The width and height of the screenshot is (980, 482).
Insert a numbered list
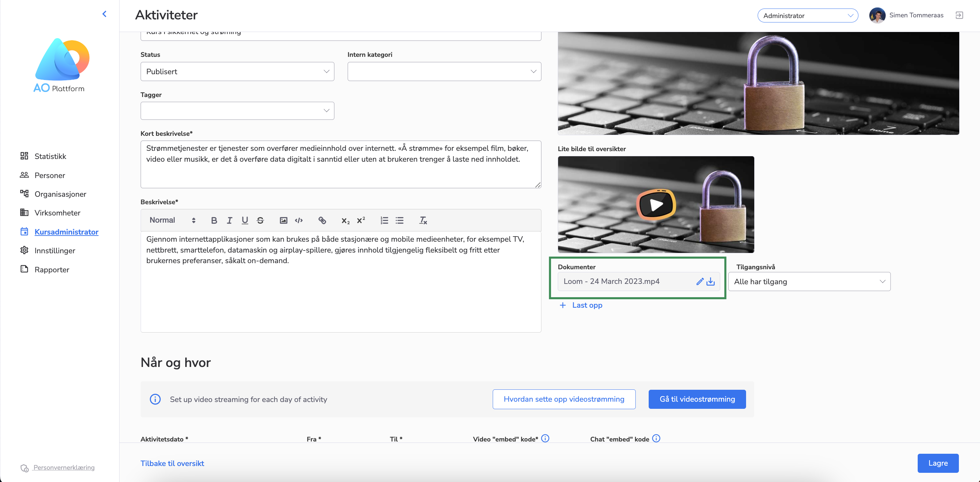coord(384,220)
